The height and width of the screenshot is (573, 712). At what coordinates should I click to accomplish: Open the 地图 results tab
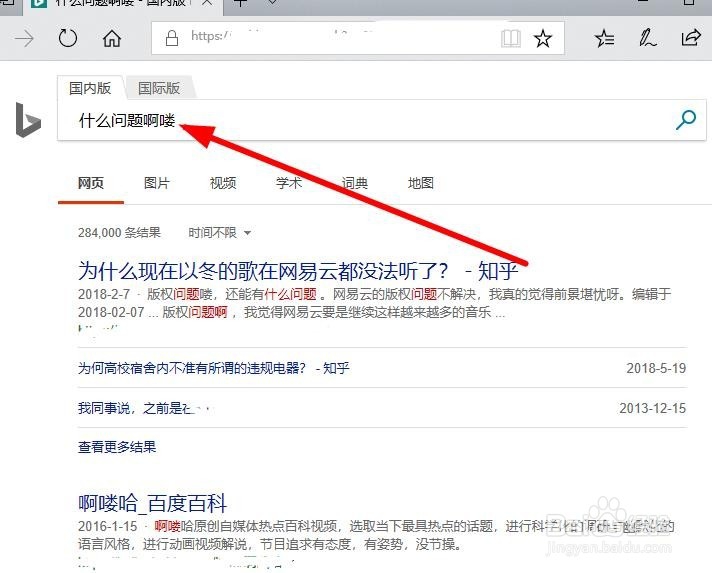tap(421, 183)
